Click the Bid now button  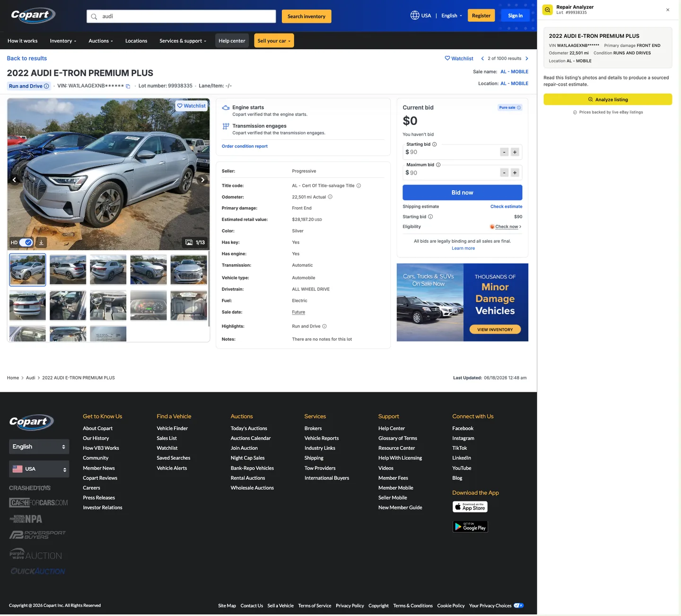pos(462,193)
